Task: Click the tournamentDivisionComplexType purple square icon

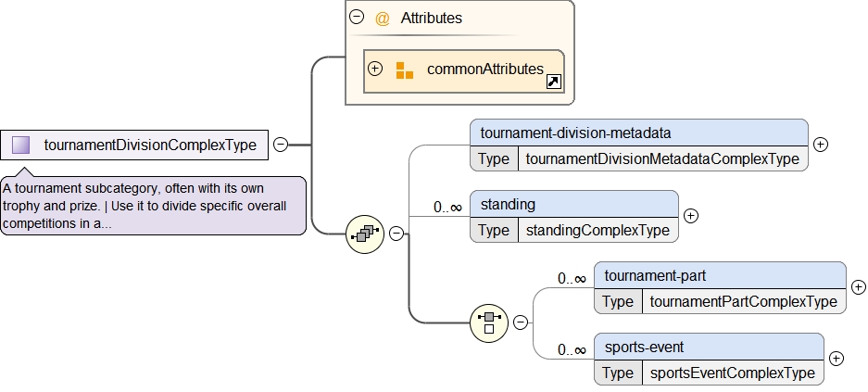Action: (21, 145)
